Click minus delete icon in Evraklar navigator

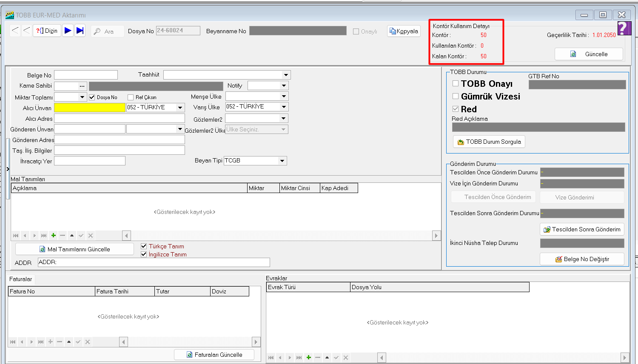pos(318,358)
